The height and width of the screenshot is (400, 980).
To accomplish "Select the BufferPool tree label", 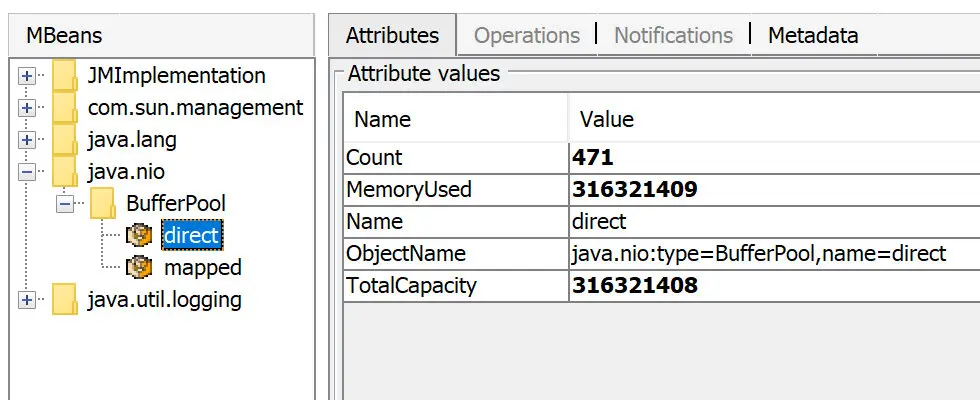I will 176,203.
